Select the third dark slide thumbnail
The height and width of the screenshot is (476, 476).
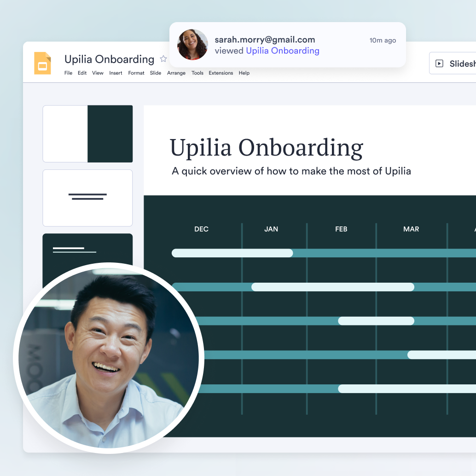coord(88,249)
